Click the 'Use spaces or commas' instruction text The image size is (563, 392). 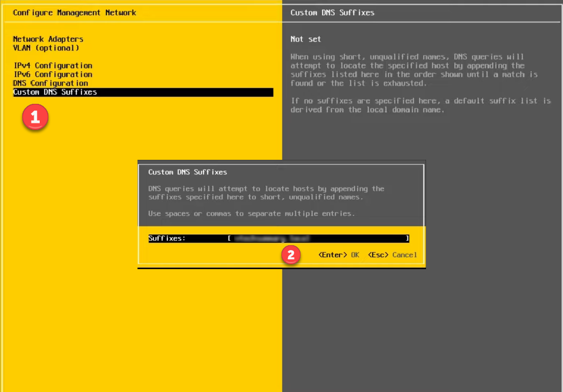(x=251, y=214)
